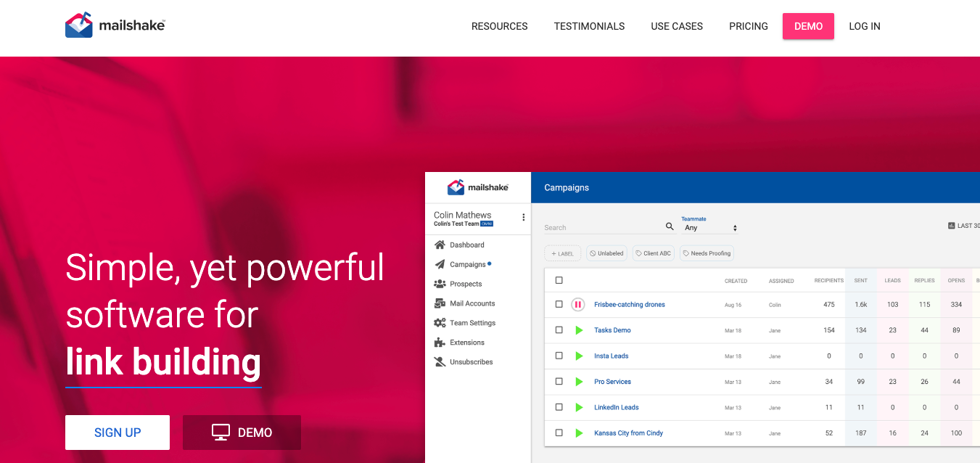Check the Insta Leads row checkbox

point(559,356)
